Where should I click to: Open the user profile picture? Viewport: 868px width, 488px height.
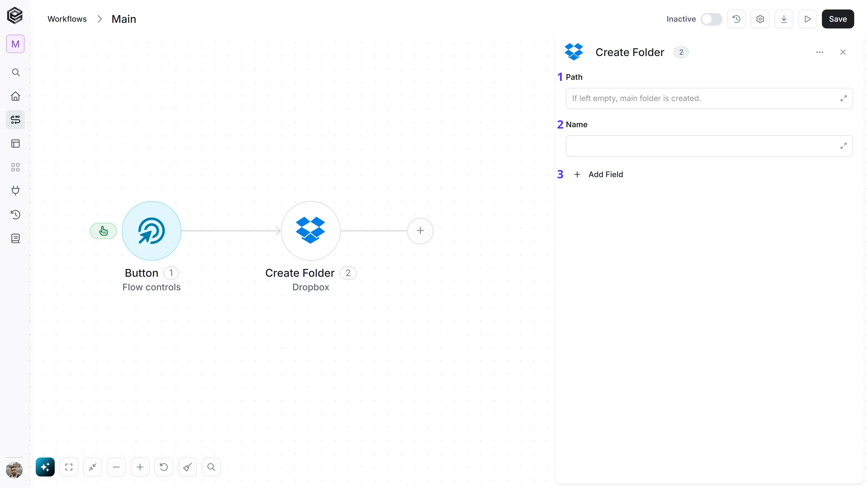click(x=14, y=470)
